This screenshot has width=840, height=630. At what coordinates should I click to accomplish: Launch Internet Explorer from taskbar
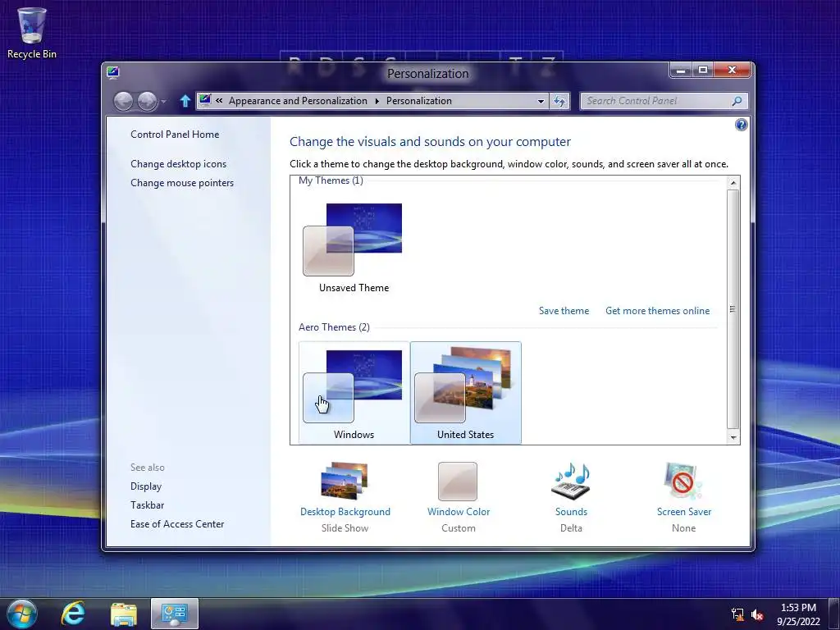[x=73, y=614]
